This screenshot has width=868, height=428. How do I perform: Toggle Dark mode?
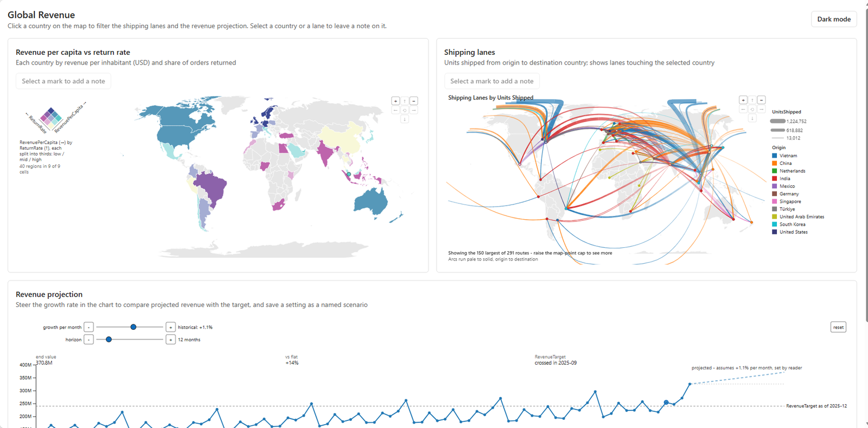(834, 19)
